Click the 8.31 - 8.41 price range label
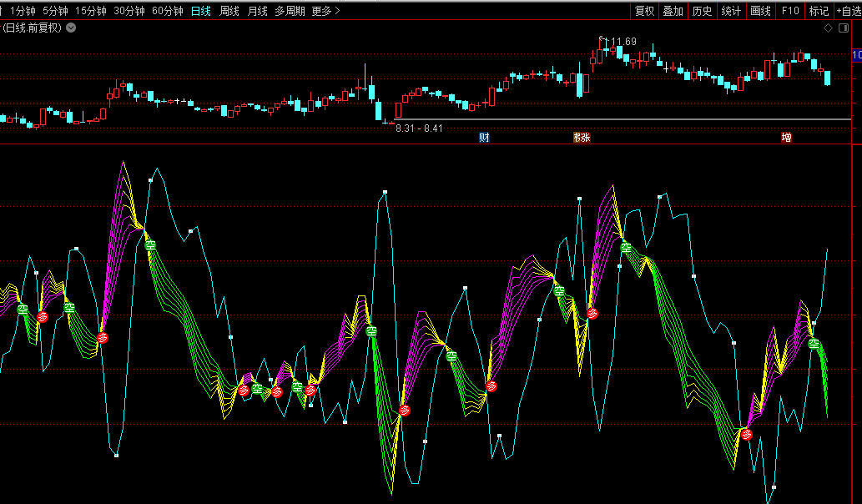 419,129
